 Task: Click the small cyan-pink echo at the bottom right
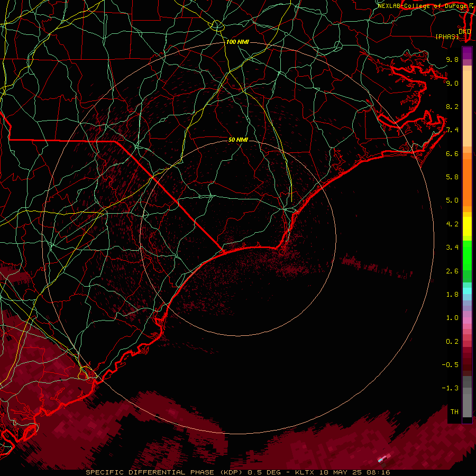point(384,458)
